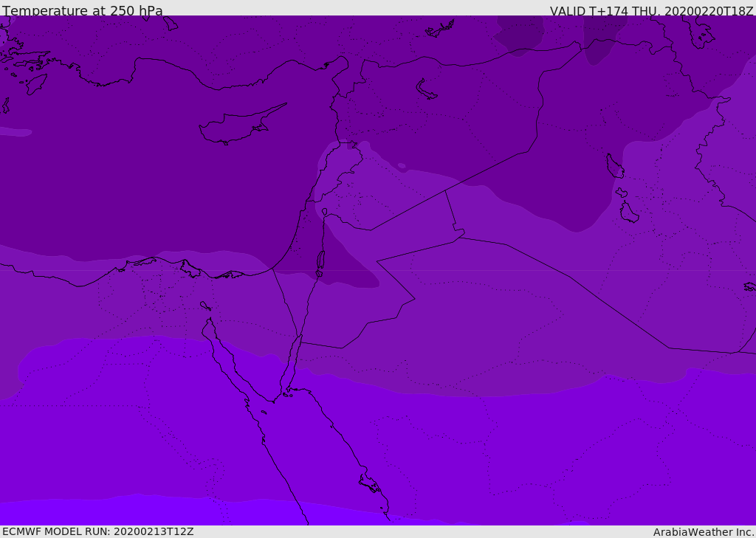The height and width of the screenshot is (538, 756).
Task: Click the Dead Sea outline
Action: point(320,261)
